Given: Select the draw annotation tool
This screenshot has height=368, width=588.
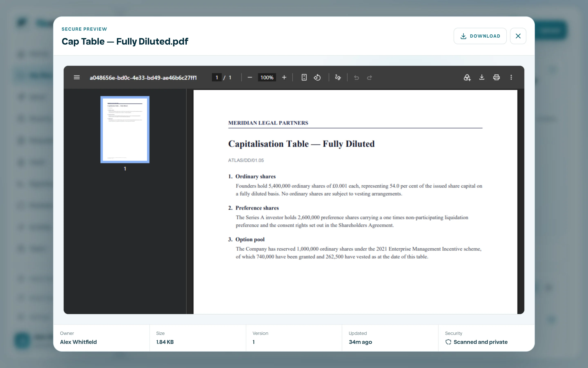Looking at the screenshot, I should point(338,77).
